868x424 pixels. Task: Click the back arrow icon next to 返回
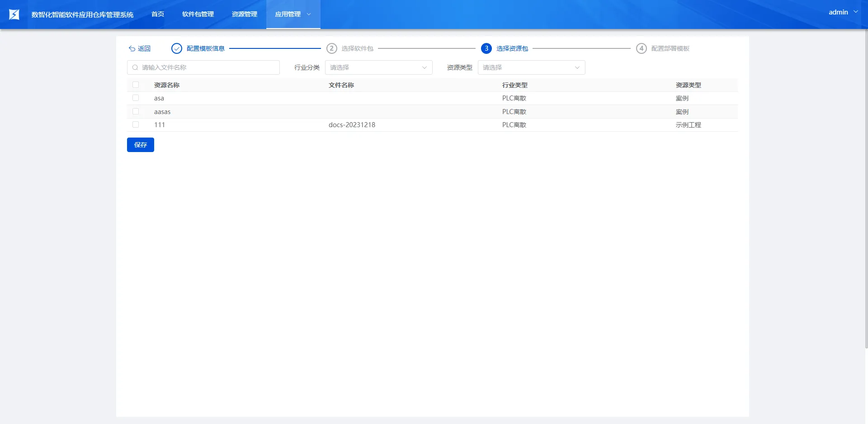pyautogui.click(x=132, y=48)
